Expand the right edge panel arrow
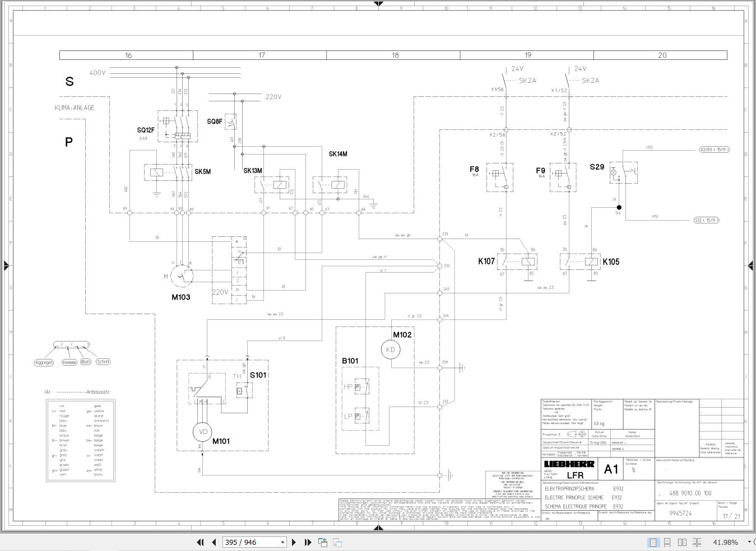The image size is (756, 551). point(752,264)
